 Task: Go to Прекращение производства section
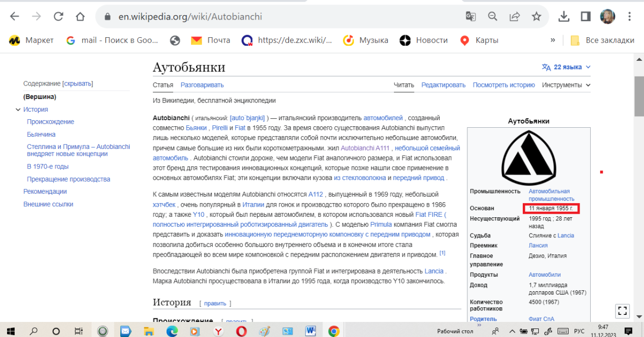[68, 179]
